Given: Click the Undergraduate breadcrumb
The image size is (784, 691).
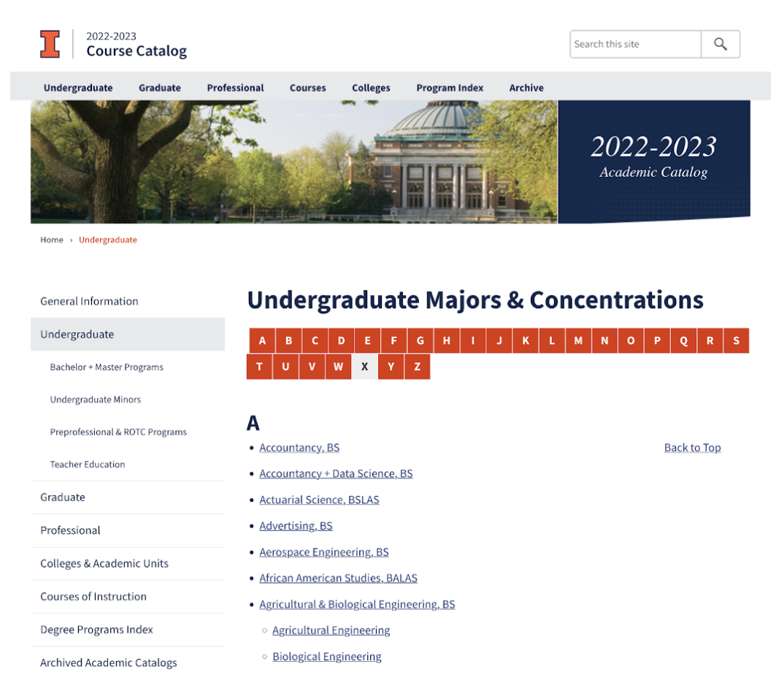Looking at the screenshot, I should point(108,240).
